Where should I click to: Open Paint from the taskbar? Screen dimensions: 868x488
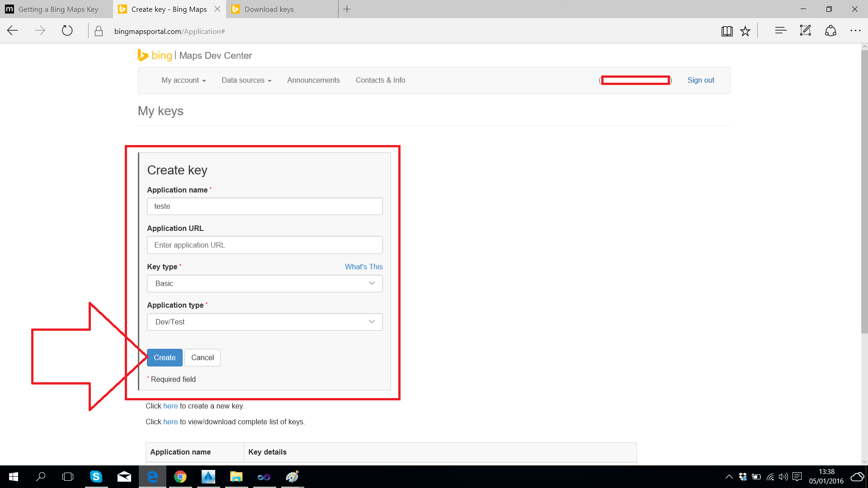(292, 477)
